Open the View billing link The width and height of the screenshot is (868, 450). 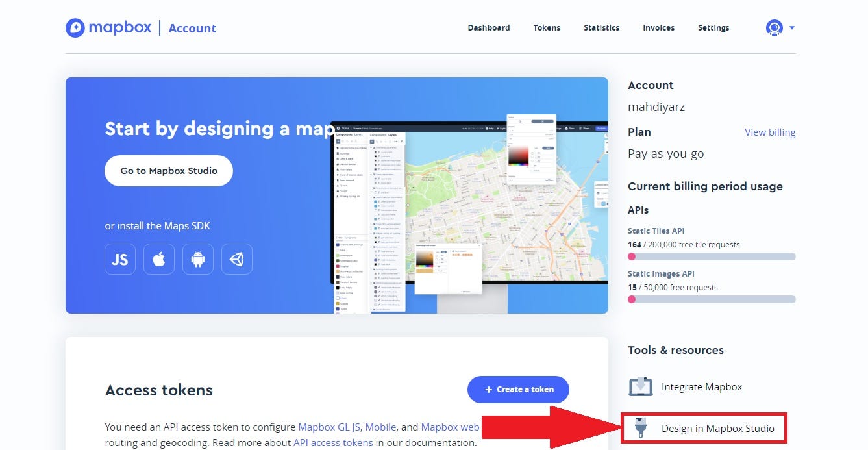tap(770, 132)
